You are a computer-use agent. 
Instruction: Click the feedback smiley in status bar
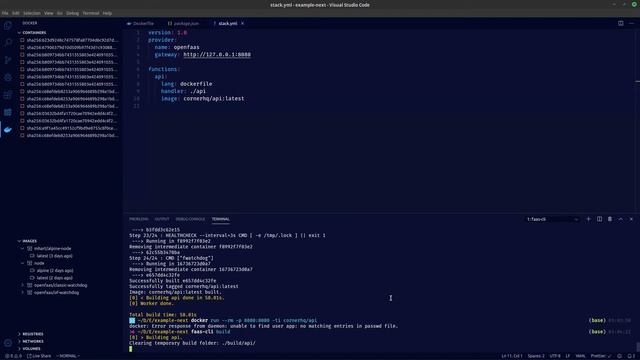tap(619, 356)
